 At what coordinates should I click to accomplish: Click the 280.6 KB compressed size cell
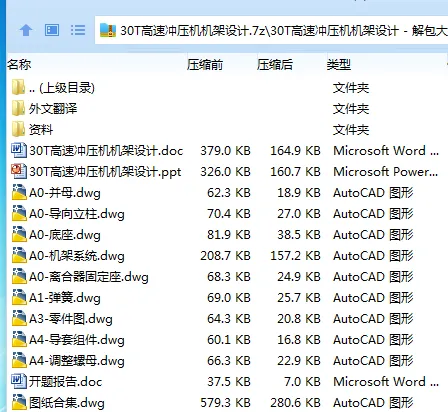tap(295, 403)
